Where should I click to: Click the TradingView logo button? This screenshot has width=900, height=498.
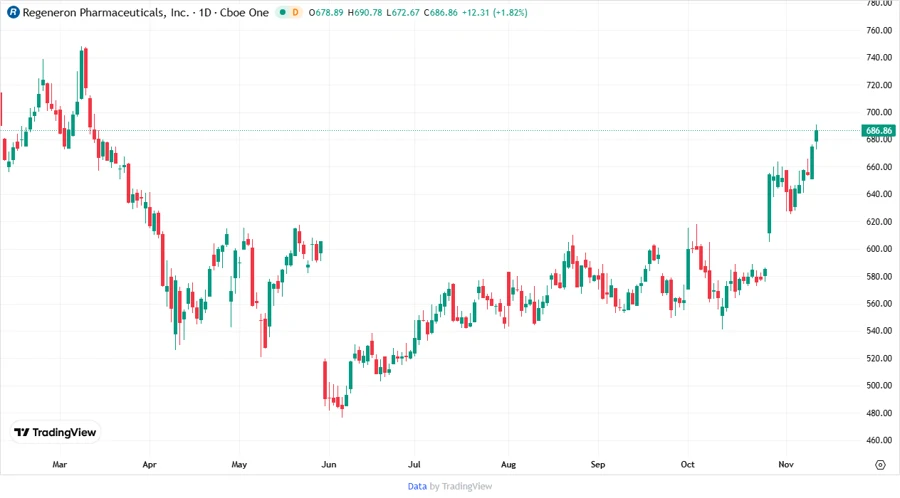coord(55,433)
